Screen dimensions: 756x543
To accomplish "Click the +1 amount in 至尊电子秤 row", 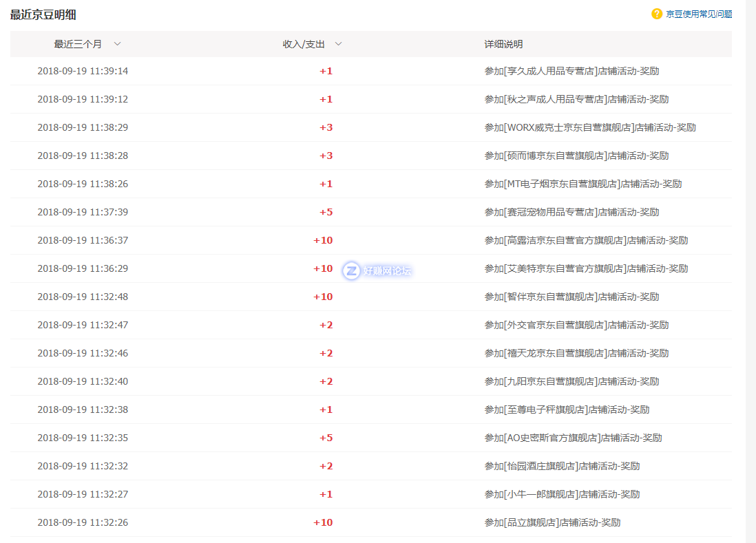I will [x=326, y=409].
